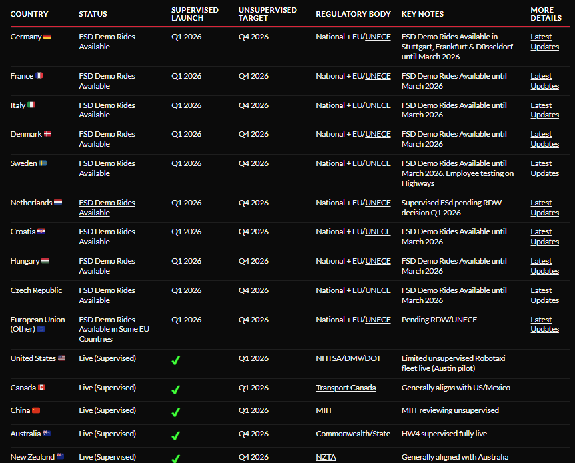Click the STATUS column header
The width and height of the screenshot is (575, 463).
coord(93,14)
